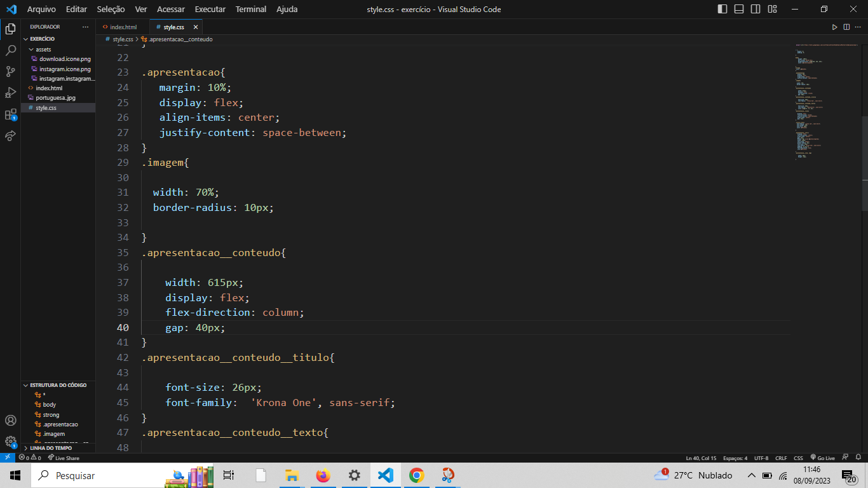Click Live Share in status bar

click(x=64, y=457)
